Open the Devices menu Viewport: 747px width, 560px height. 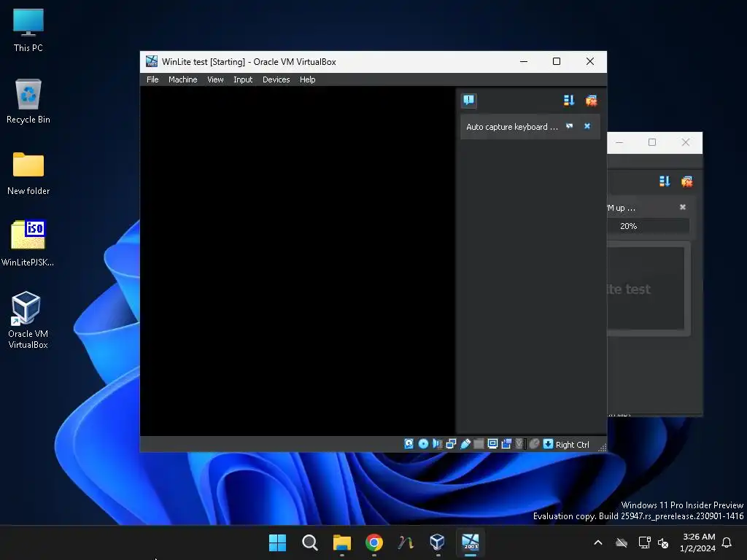click(276, 79)
